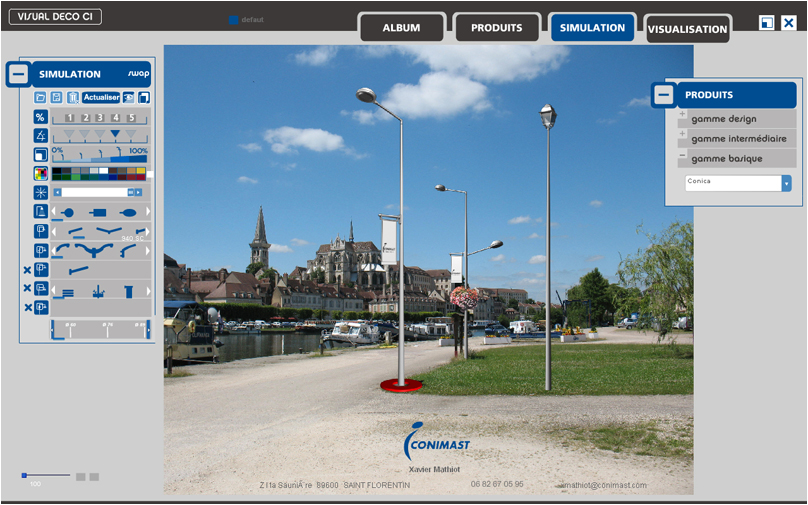Click the VISUAL DECO CI title button
The image size is (808, 505).
pyautogui.click(x=55, y=17)
